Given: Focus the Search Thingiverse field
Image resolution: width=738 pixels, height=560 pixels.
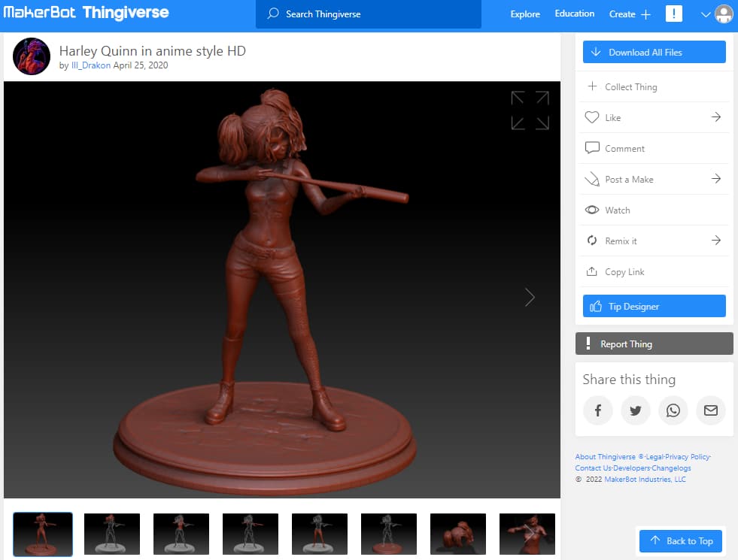Looking at the screenshot, I should coord(369,14).
